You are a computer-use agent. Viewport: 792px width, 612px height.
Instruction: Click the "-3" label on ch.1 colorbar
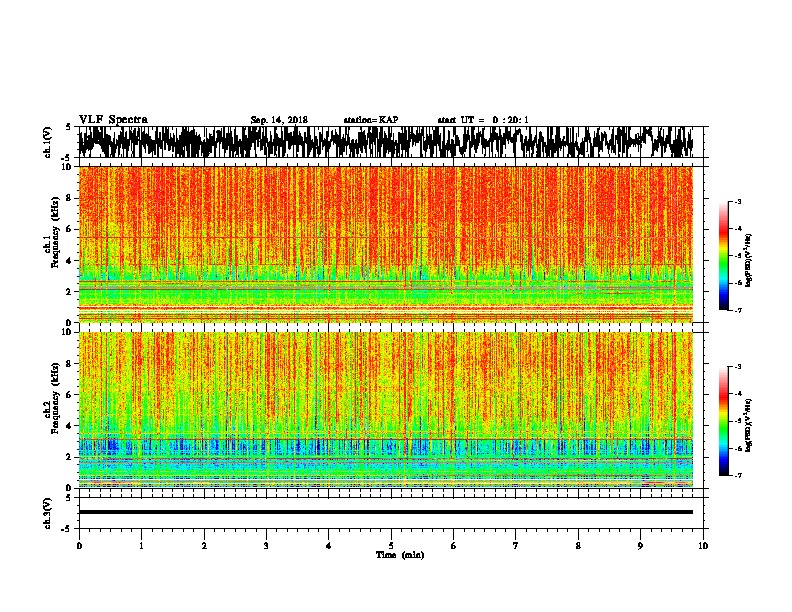pos(737,201)
